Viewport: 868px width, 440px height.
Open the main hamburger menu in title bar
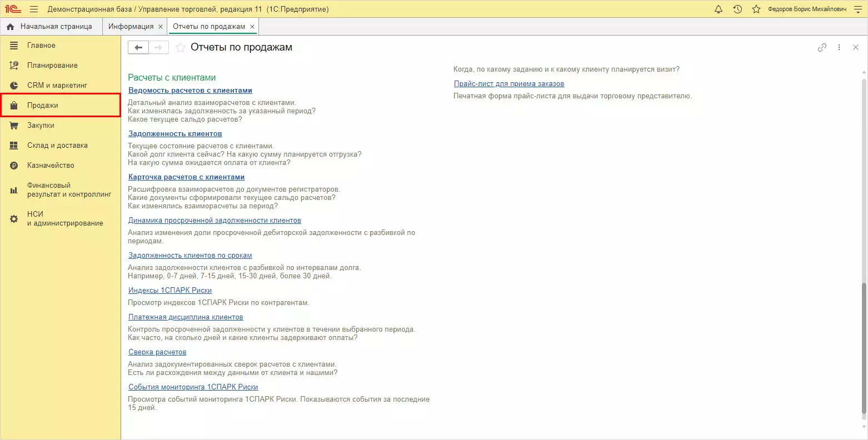click(x=34, y=9)
